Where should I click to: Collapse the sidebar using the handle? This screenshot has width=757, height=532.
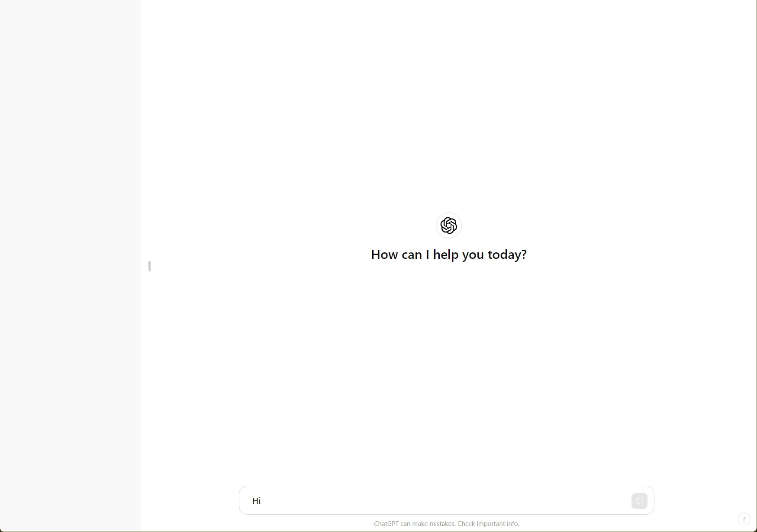coord(149,266)
